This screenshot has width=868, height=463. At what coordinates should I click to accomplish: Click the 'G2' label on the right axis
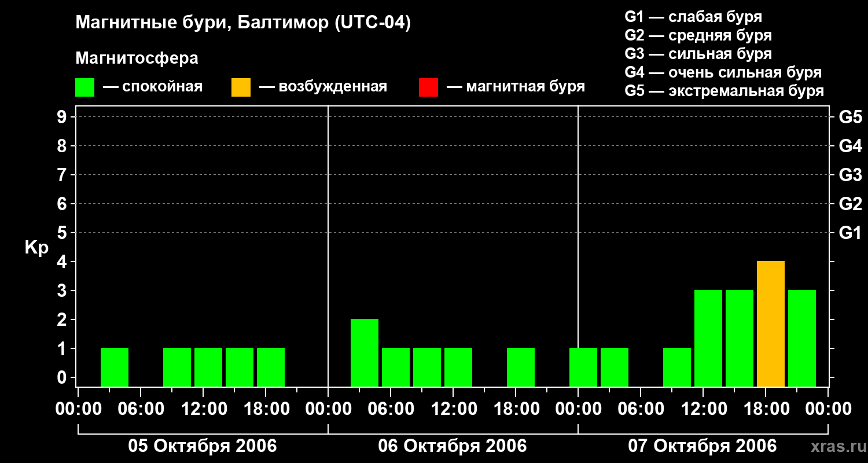pyautogui.click(x=851, y=204)
